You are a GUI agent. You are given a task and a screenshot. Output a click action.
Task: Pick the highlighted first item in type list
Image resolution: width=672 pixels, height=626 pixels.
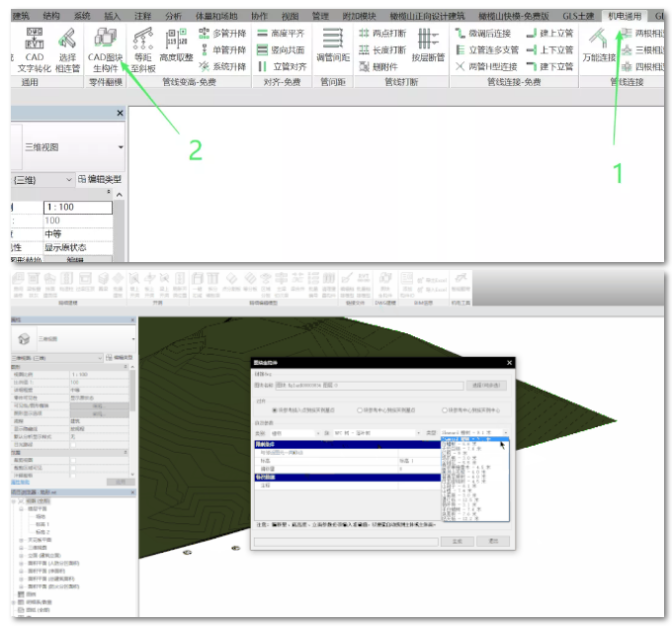click(475, 439)
